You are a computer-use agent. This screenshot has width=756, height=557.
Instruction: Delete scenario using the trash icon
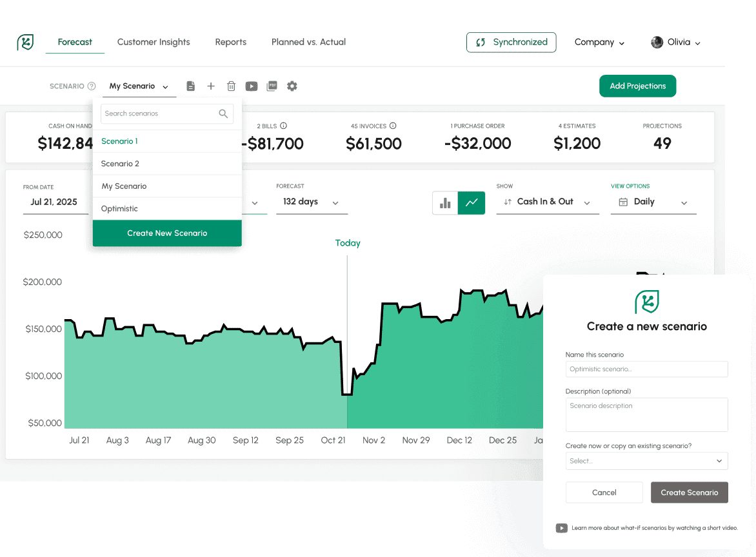231,86
